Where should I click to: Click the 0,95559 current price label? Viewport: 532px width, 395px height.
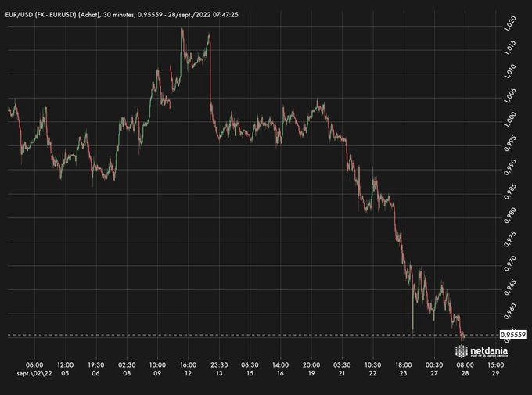tap(512, 335)
